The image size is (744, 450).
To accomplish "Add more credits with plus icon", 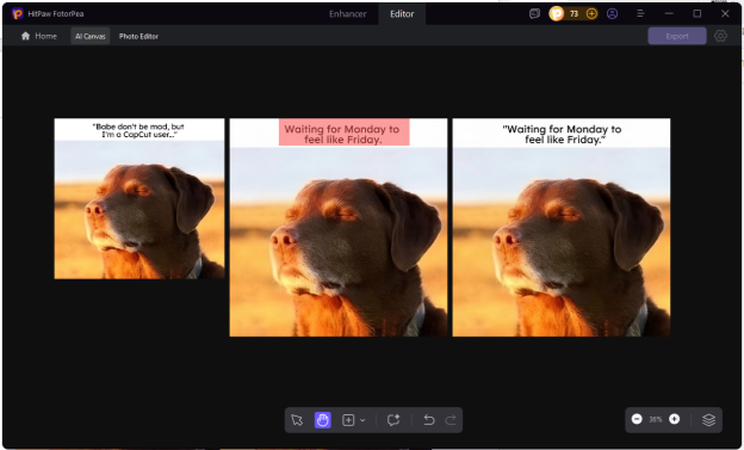I will (x=592, y=14).
